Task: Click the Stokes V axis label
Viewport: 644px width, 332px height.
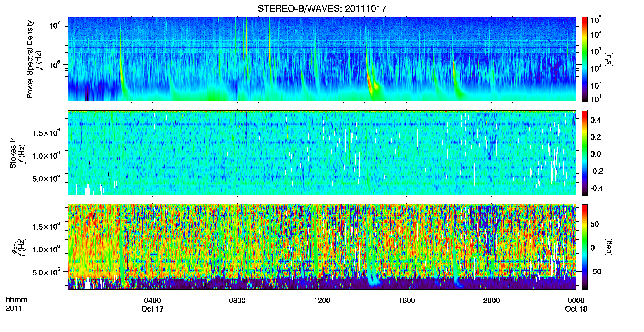Action: click(13, 153)
